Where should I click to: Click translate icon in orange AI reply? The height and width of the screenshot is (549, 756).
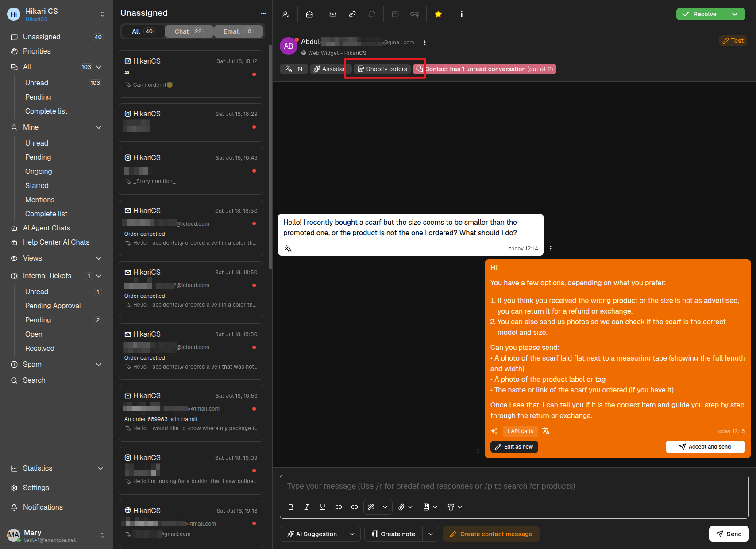pos(546,431)
